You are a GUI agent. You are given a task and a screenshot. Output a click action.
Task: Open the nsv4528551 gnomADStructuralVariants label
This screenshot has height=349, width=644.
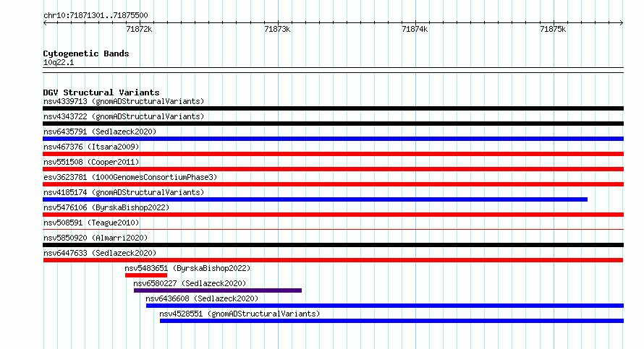[x=240, y=314]
